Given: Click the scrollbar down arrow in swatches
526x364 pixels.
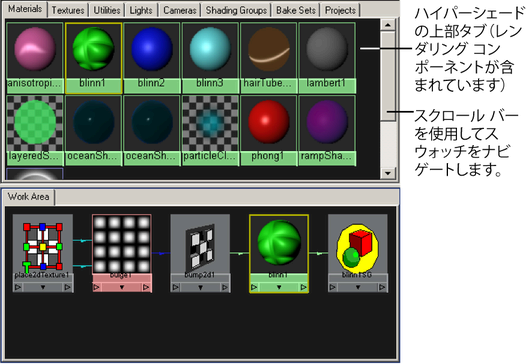Looking at the screenshot, I should [388, 173].
